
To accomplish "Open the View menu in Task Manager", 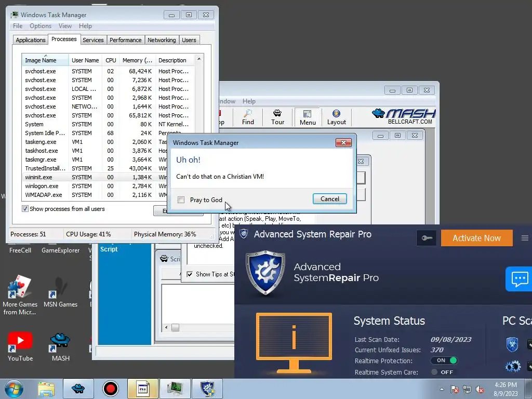I will (65, 26).
